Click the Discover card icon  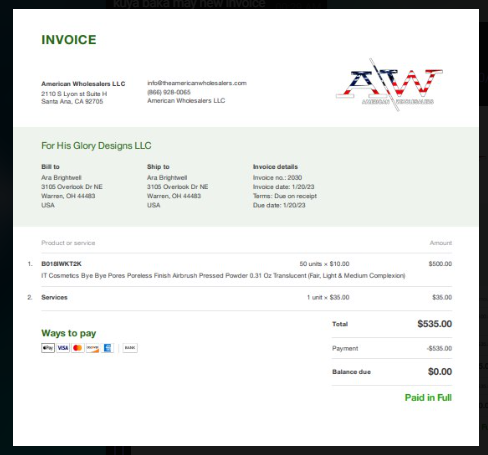pos(93,348)
